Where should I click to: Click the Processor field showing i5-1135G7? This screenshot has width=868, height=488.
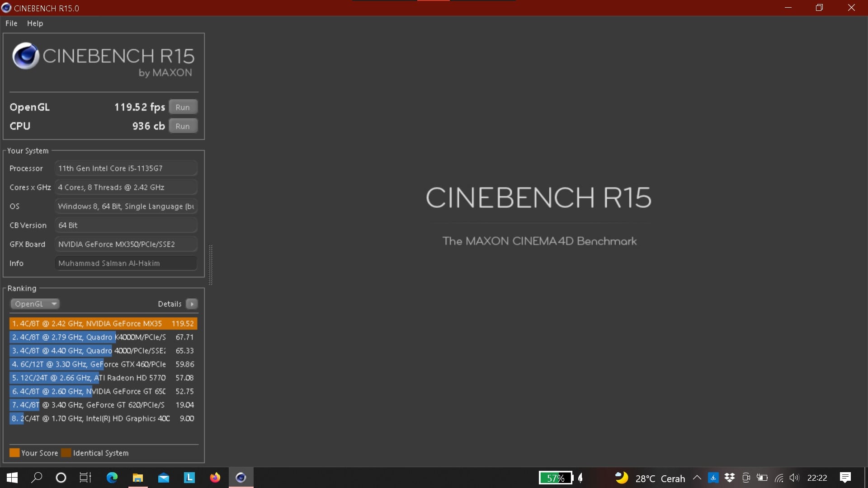(x=126, y=168)
